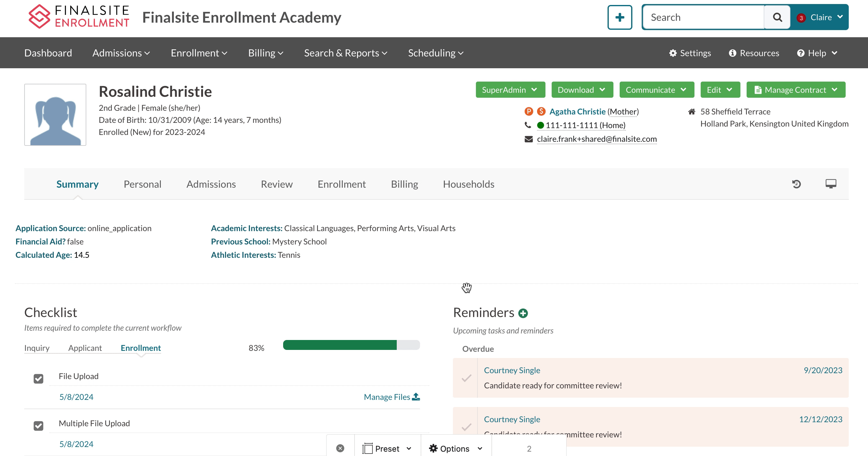Uncheck the File Upload checklist item
Screen dimensions: 868x456
[38, 379]
